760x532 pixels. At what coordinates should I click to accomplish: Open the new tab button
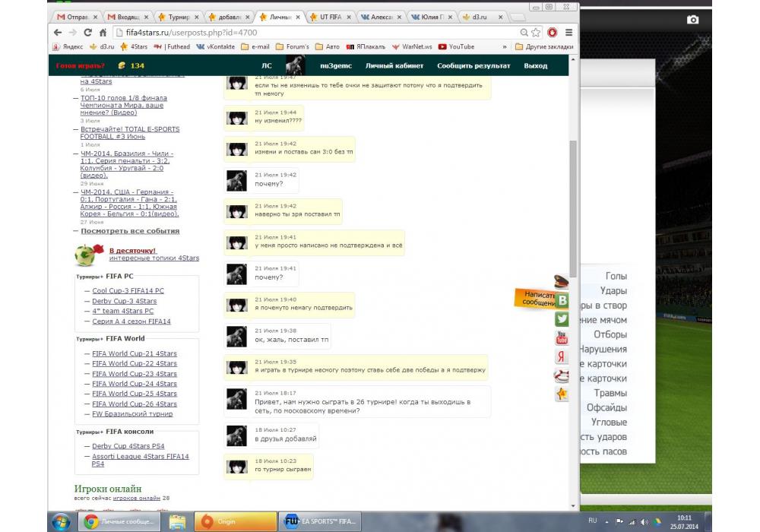coord(518,17)
